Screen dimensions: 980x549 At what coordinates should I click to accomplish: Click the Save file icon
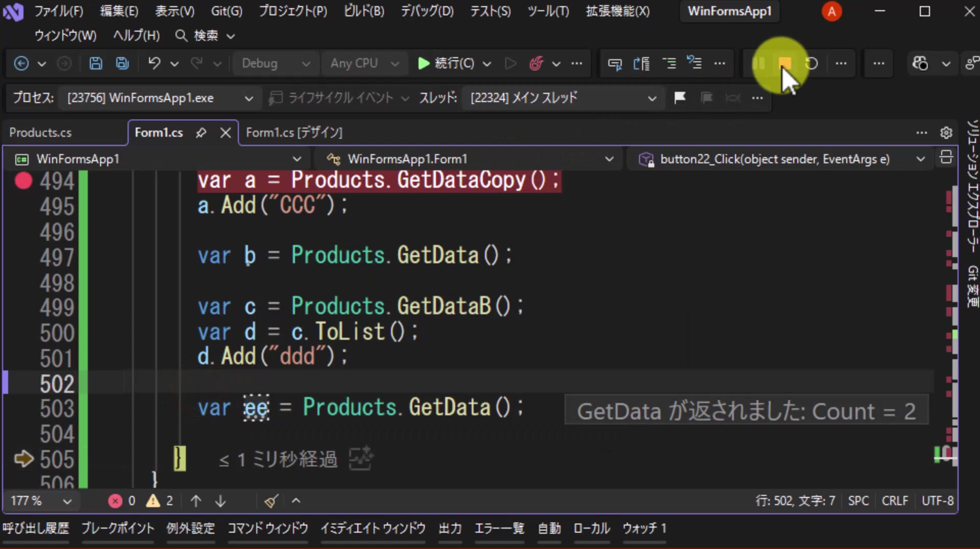coord(95,63)
